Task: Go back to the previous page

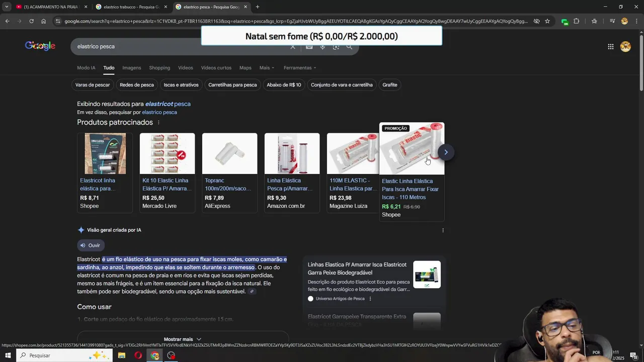Action: 7,21
